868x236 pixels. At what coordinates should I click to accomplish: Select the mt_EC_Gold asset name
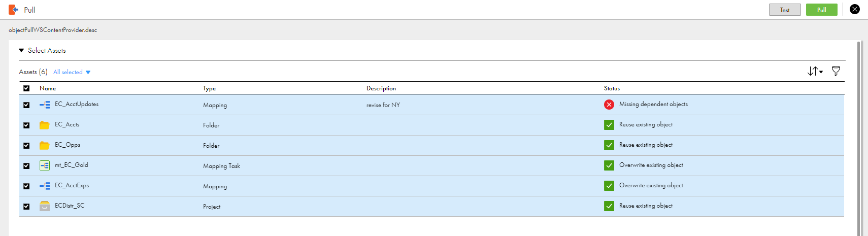click(x=72, y=165)
